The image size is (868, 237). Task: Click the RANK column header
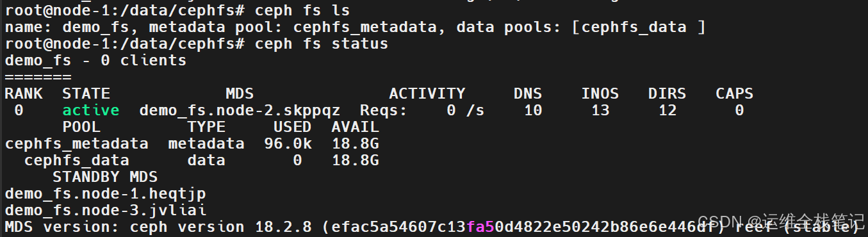(x=24, y=94)
